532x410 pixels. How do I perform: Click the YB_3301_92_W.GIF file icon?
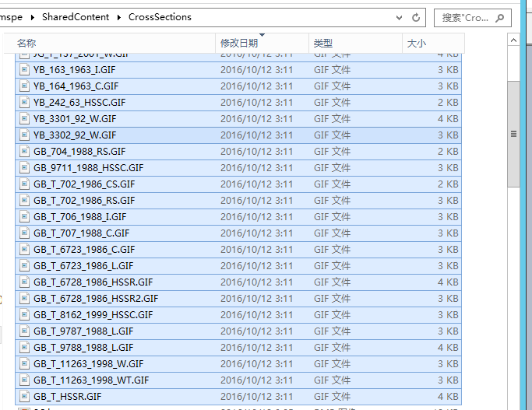point(24,118)
